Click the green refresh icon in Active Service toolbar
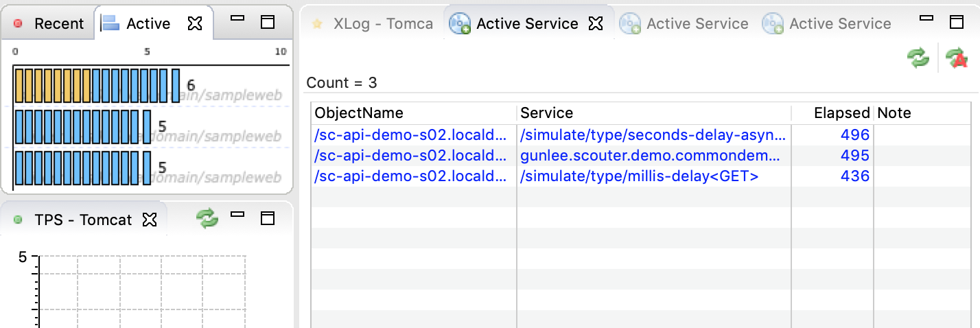The width and height of the screenshot is (980, 328). (918, 58)
